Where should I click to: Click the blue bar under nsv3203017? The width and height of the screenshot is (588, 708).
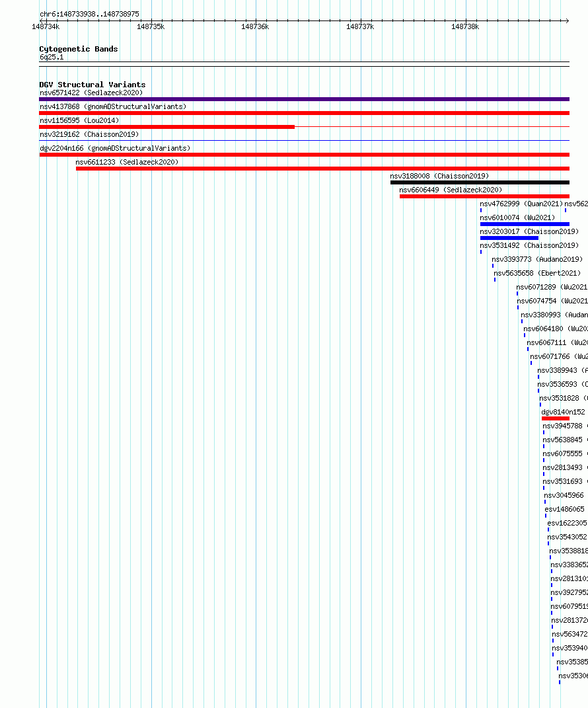coord(509,238)
